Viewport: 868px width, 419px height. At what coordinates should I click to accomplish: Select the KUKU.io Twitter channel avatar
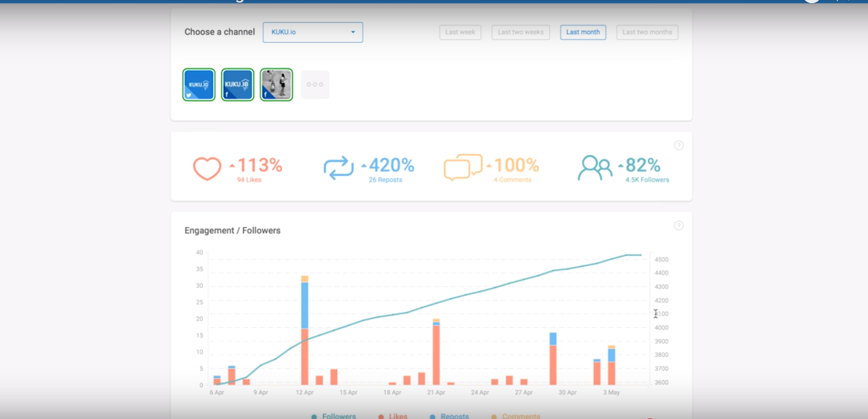[x=198, y=84]
